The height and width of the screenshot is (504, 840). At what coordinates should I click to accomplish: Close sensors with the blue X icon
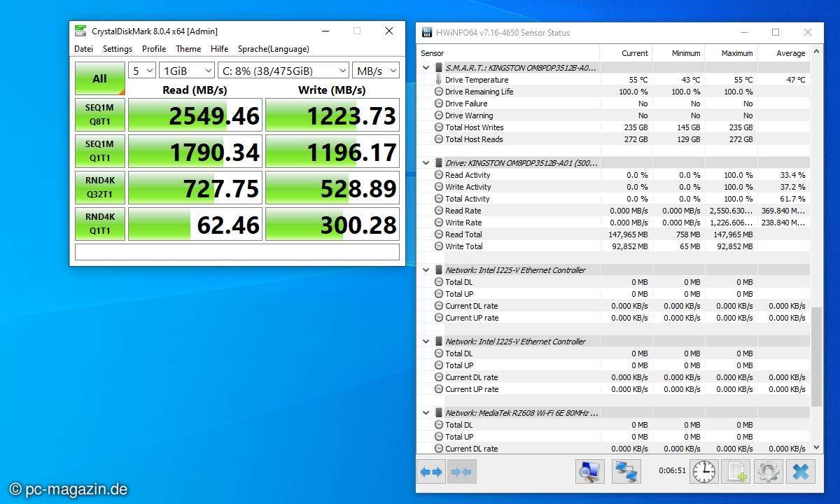[801, 472]
